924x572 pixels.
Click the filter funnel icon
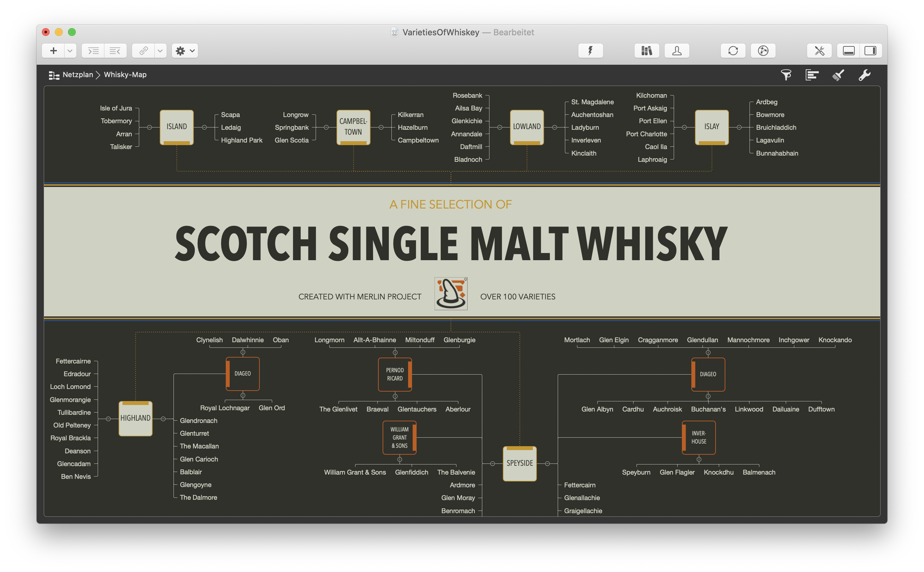point(786,75)
